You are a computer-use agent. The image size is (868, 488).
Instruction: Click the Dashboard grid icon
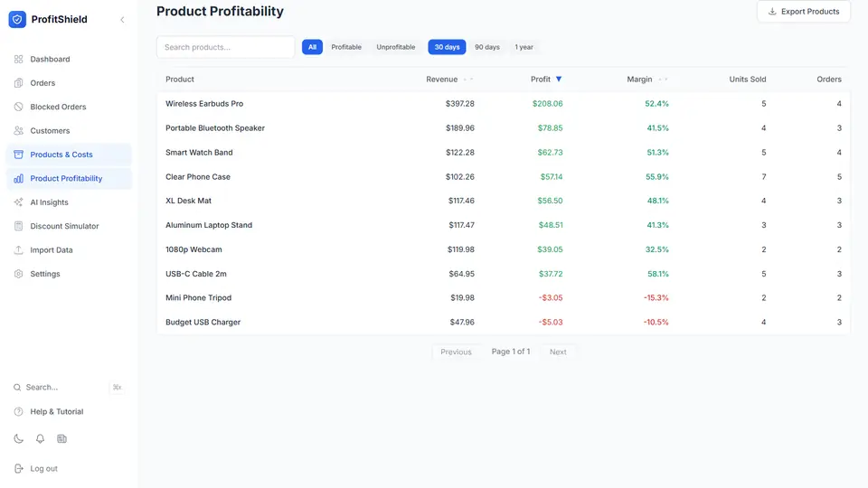coord(18,60)
